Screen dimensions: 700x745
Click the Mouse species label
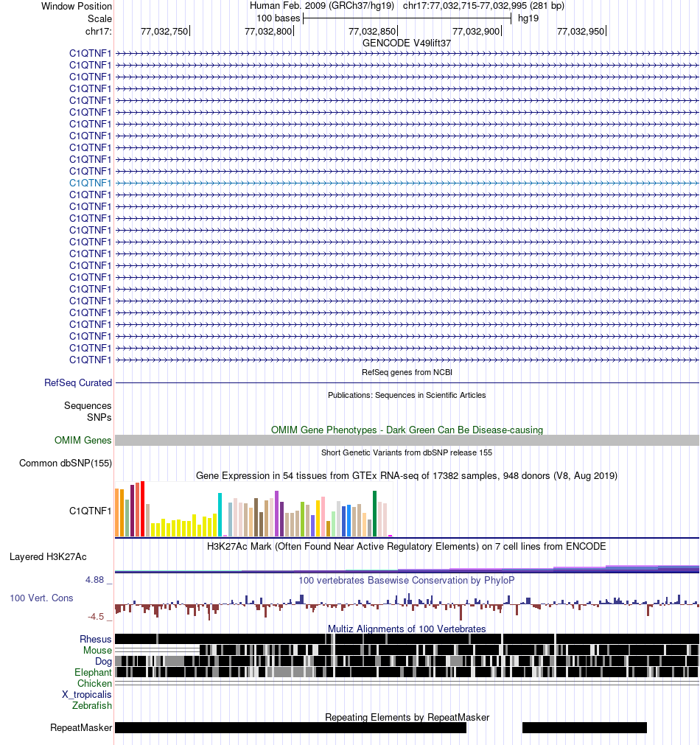tap(97, 650)
